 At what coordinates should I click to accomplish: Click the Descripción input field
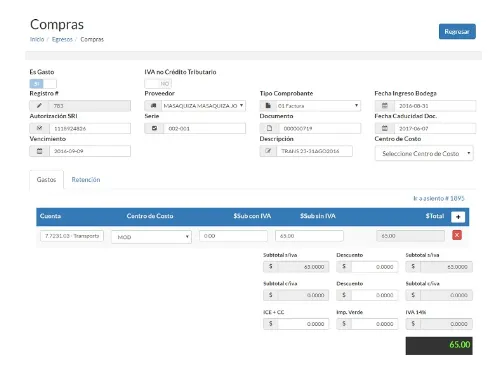314,151
